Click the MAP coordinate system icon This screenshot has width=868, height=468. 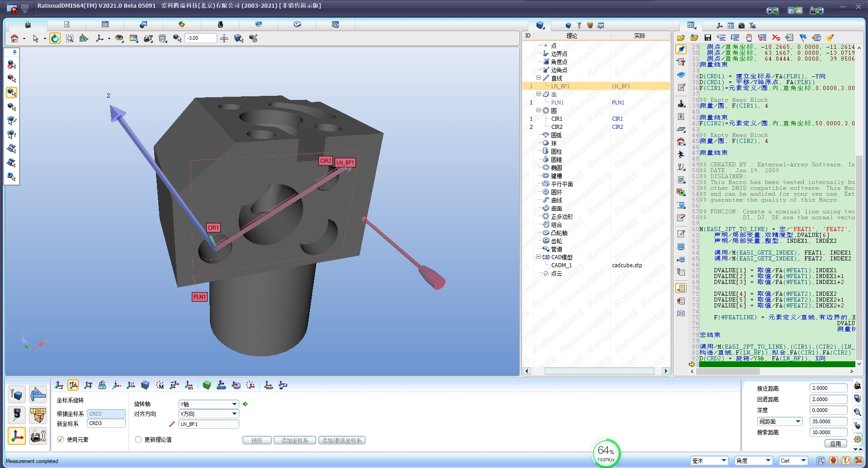coord(269,385)
